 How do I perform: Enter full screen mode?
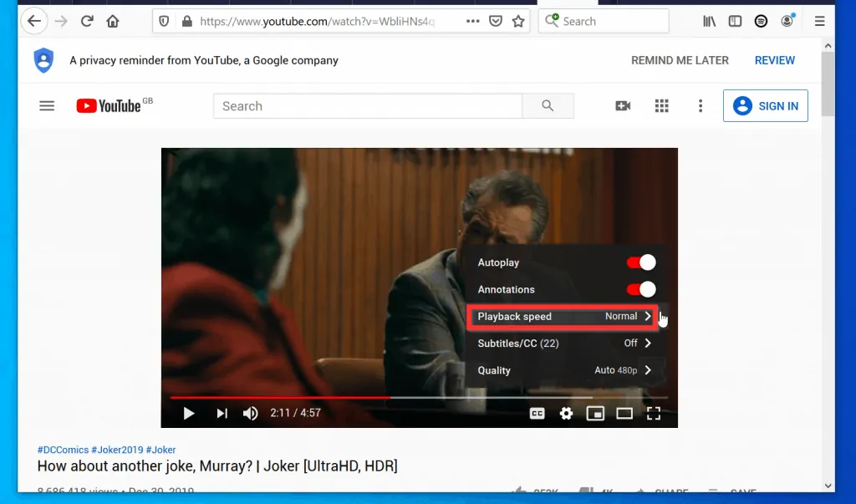[654, 414]
